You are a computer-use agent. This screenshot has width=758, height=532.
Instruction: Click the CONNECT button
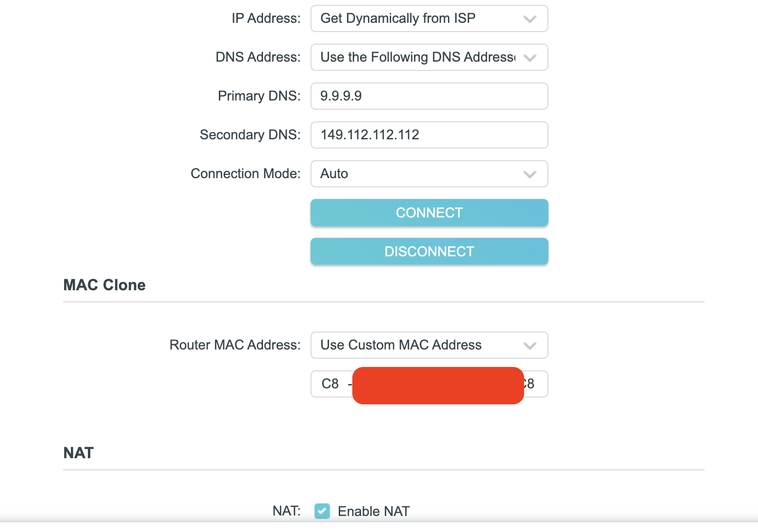click(x=429, y=213)
